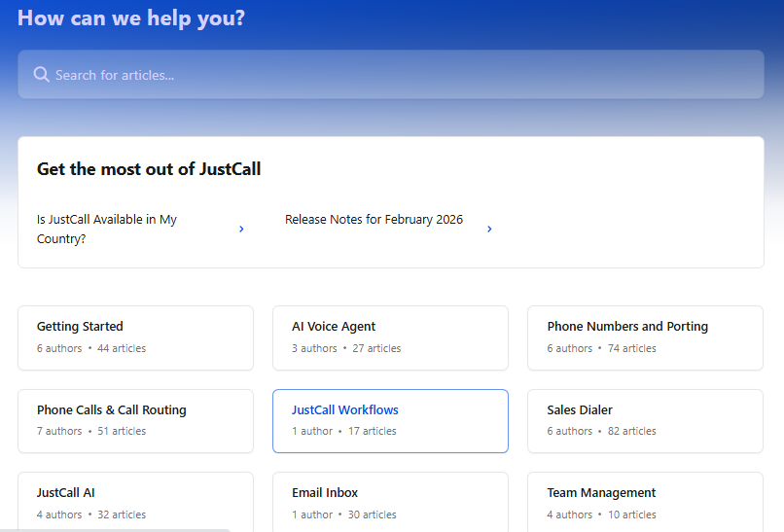Open the Getting Started collection
The width and height of the screenshot is (784, 532).
click(135, 338)
